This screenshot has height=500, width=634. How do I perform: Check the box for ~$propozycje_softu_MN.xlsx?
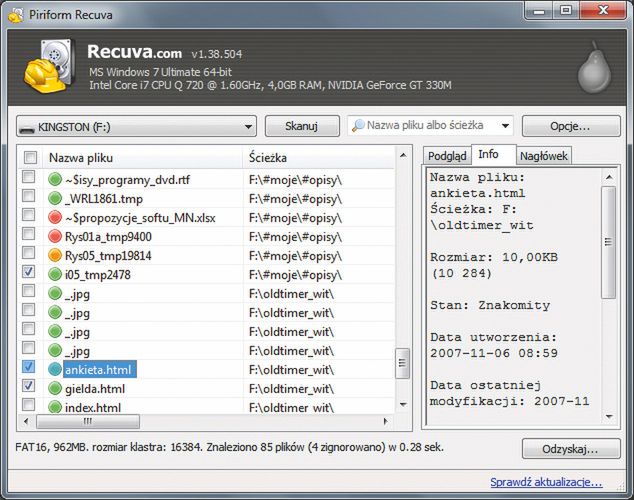point(28,215)
